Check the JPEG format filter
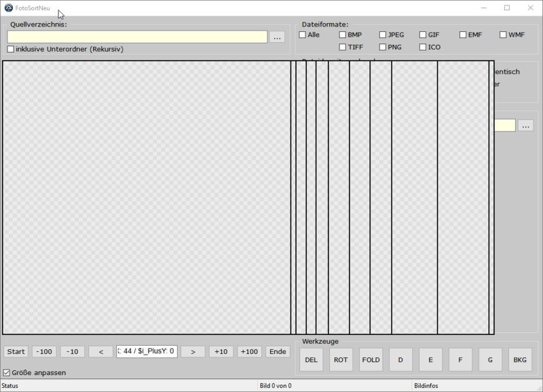This screenshot has width=543, height=392. point(382,34)
